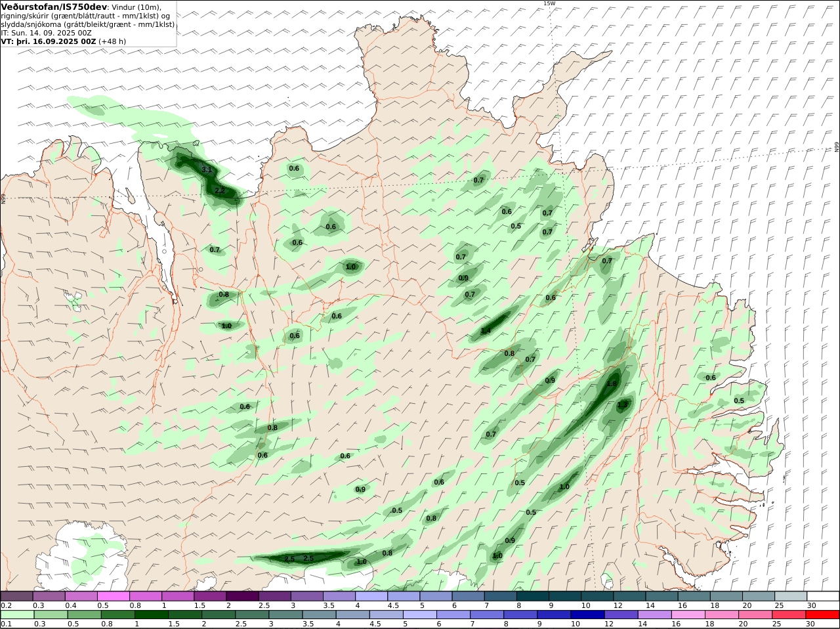Click the 'rigning/skúrir' legend description line
This screenshot has width=840, height=629.
(x=85, y=16)
